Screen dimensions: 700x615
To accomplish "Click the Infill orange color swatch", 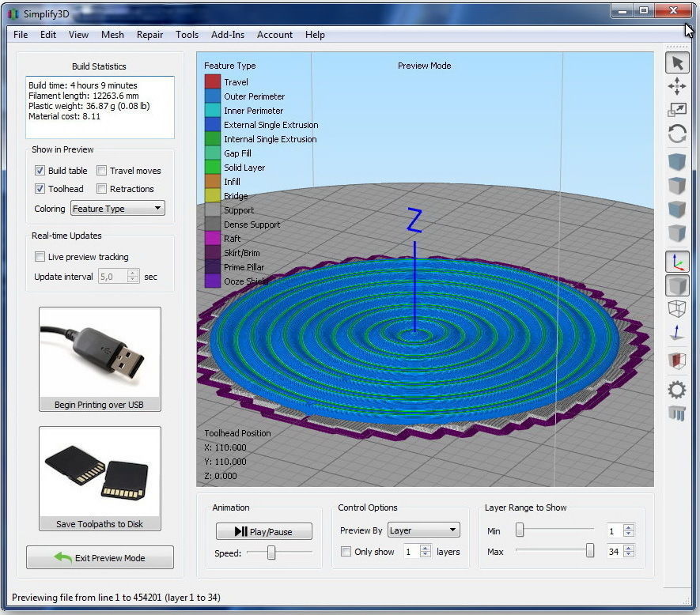I will click(x=213, y=181).
